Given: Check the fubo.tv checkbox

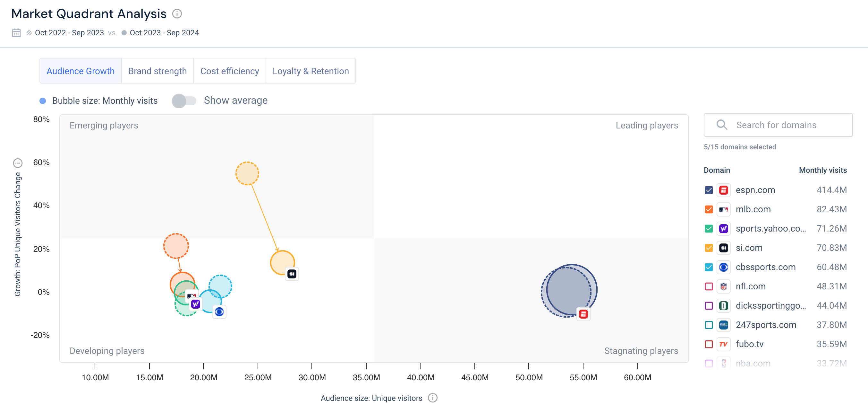Looking at the screenshot, I should click(709, 344).
